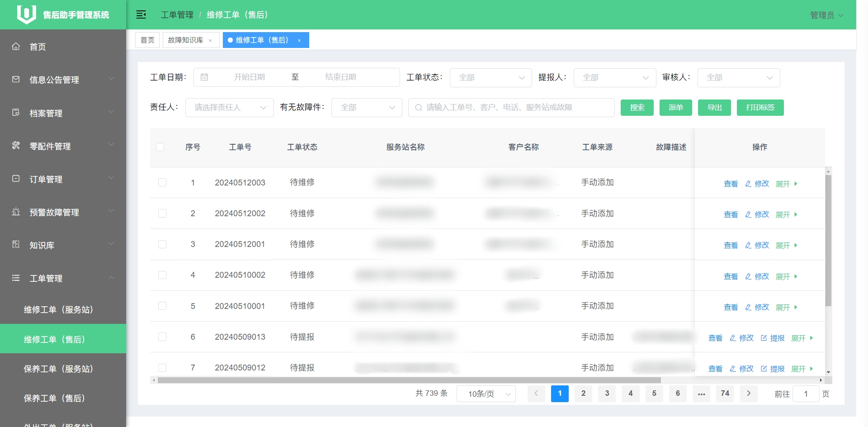Toggle the select-all header checkbox
Viewport: 868px width, 427px height.
pos(160,147)
